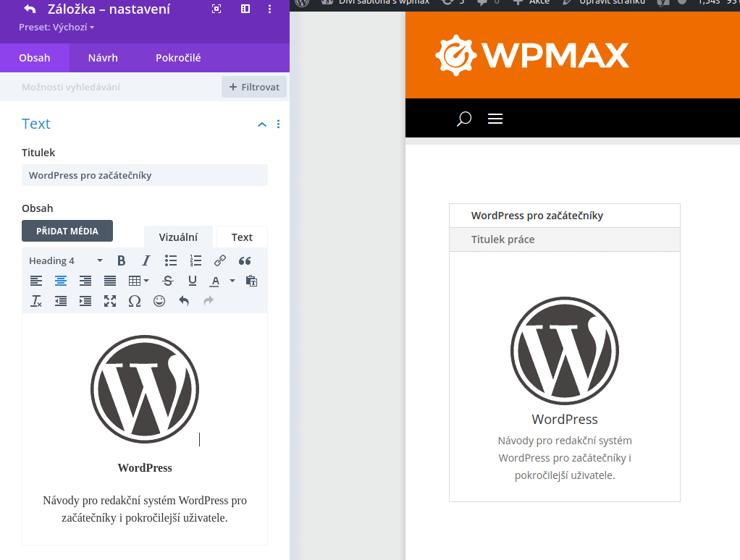Click the WordPress logo in the editor

[145, 389]
